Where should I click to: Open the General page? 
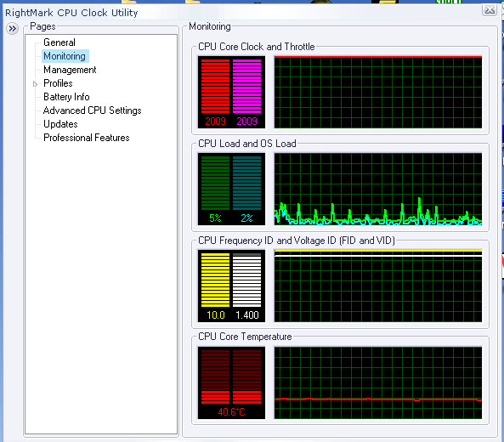click(59, 42)
